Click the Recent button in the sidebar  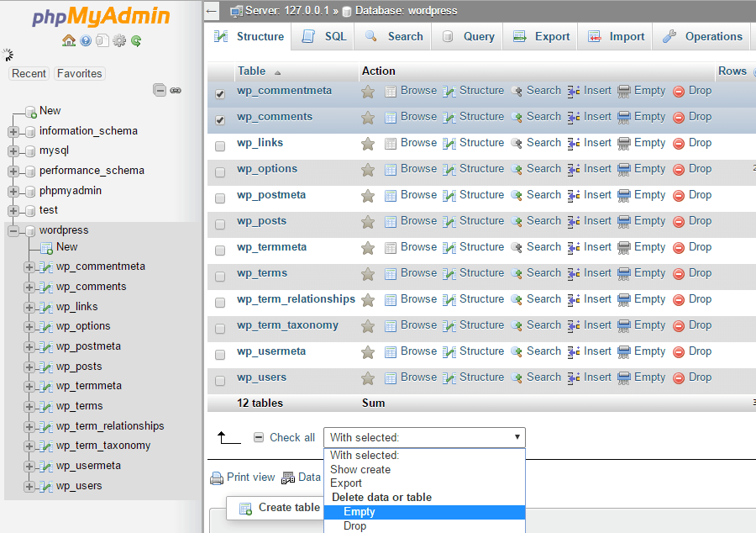coord(29,73)
